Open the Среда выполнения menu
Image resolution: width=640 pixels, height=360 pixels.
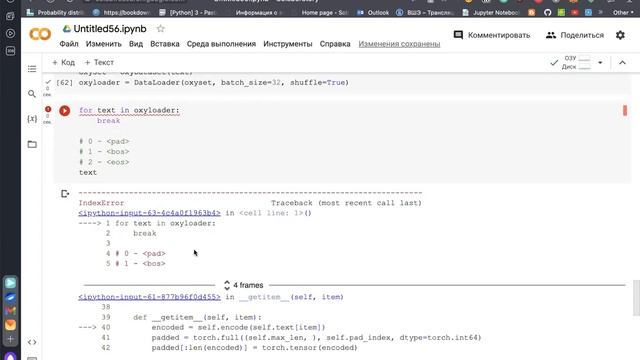tap(221, 44)
